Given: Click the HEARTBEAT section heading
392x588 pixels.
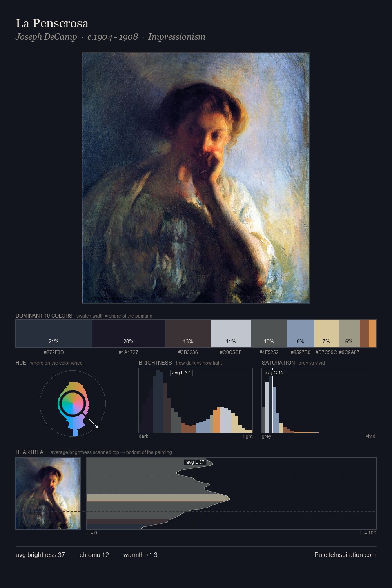Looking at the screenshot, I should (x=31, y=452).
